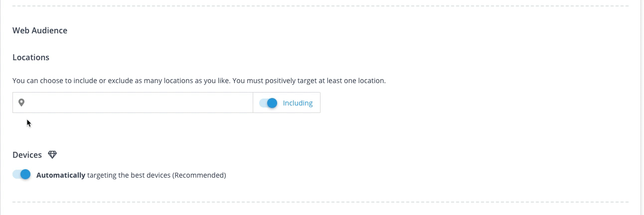
Task: Click the "Devices" heading text
Action: pyautogui.click(x=27, y=155)
